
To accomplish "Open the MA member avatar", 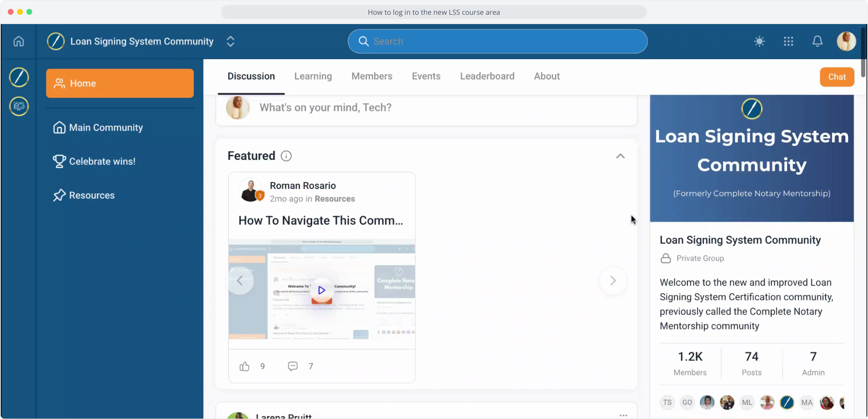I will [x=807, y=403].
